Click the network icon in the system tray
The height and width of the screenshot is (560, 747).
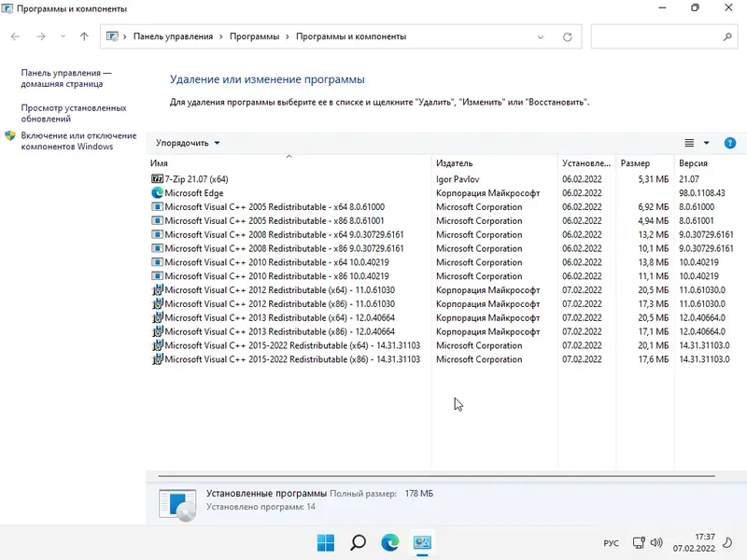[641, 541]
